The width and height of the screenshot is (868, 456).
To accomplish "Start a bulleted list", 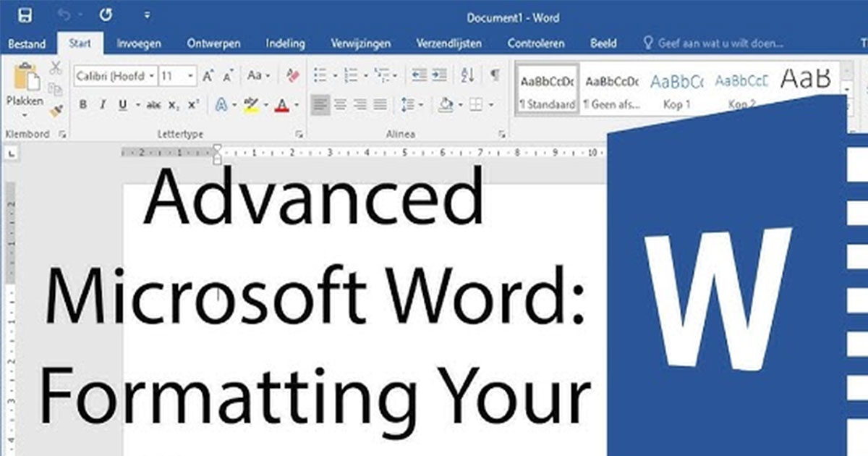I will 319,75.
